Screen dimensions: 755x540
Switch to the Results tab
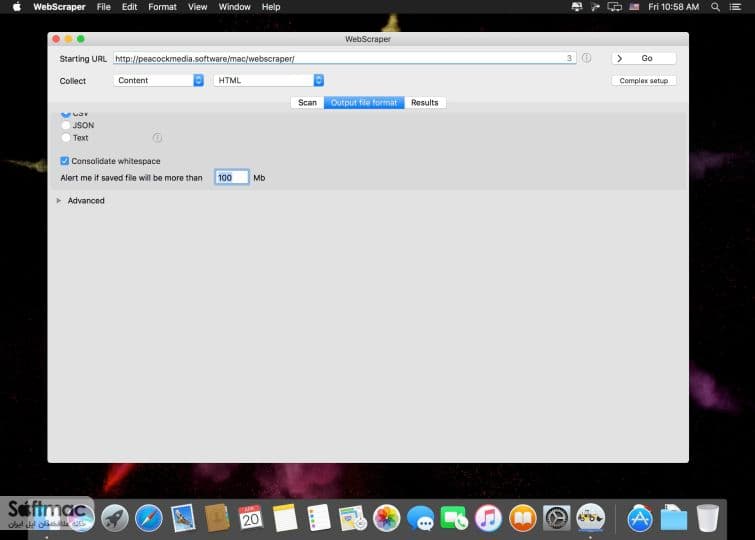(425, 103)
